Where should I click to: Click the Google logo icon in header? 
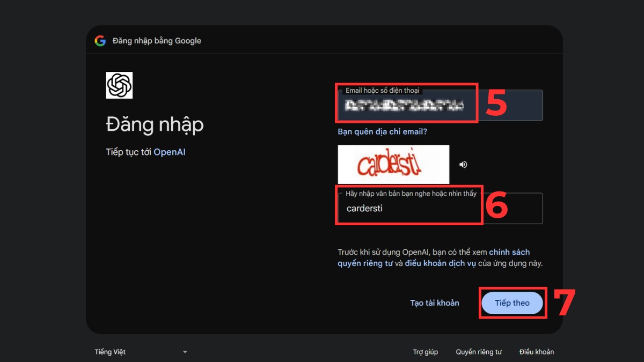(x=100, y=41)
